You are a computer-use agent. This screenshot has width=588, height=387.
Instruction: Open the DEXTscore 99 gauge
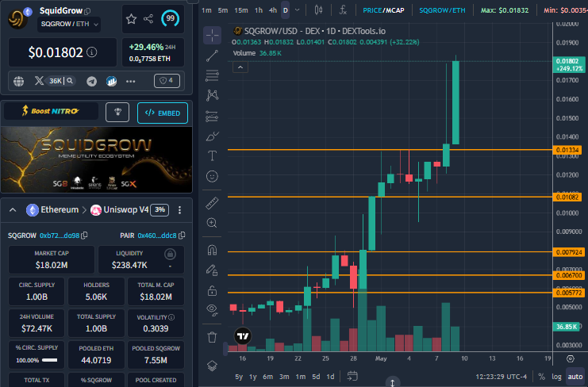[x=171, y=18]
